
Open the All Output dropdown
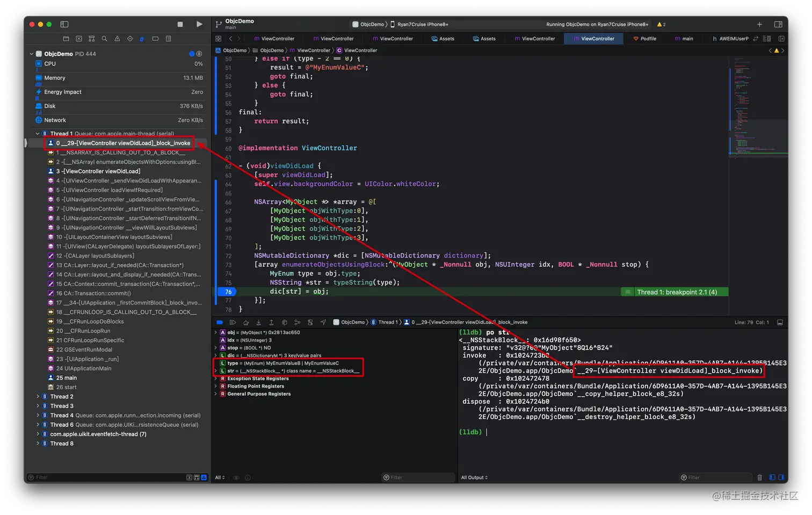pos(474,477)
